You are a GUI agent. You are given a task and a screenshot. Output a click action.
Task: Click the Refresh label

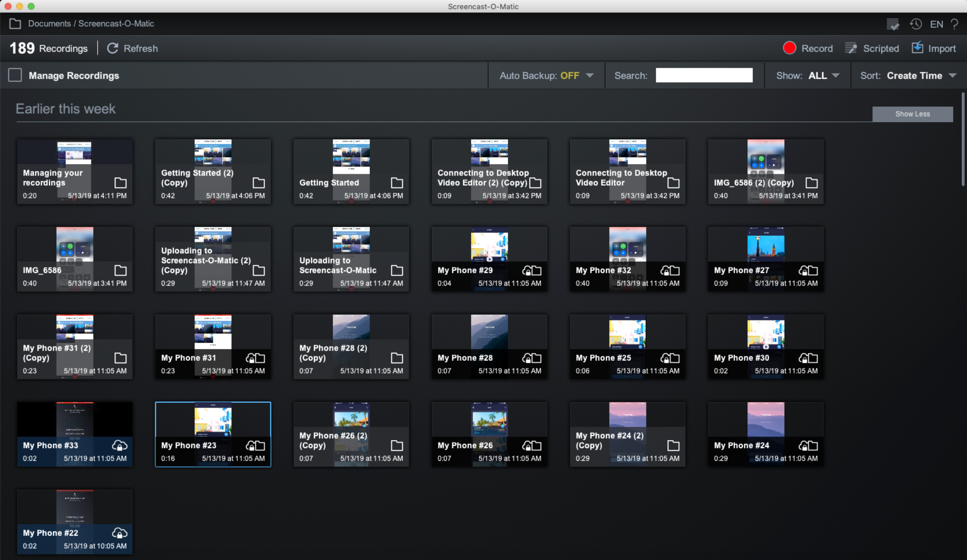point(141,48)
